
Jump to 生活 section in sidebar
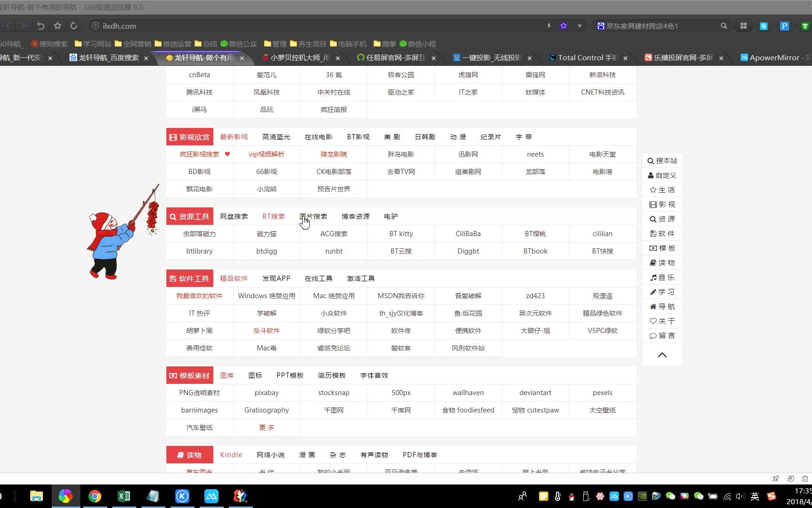pyautogui.click(x=662, y=190)
